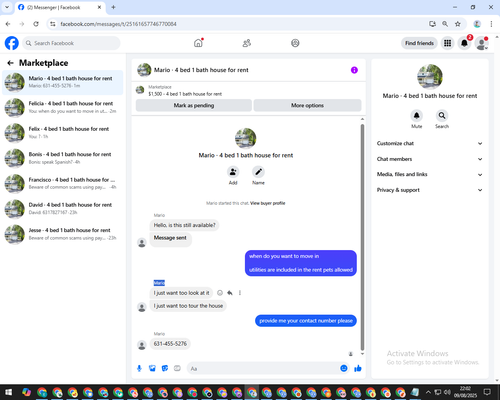Search in conversation magnifier icon
500x400 pixels.
[442, 115]
